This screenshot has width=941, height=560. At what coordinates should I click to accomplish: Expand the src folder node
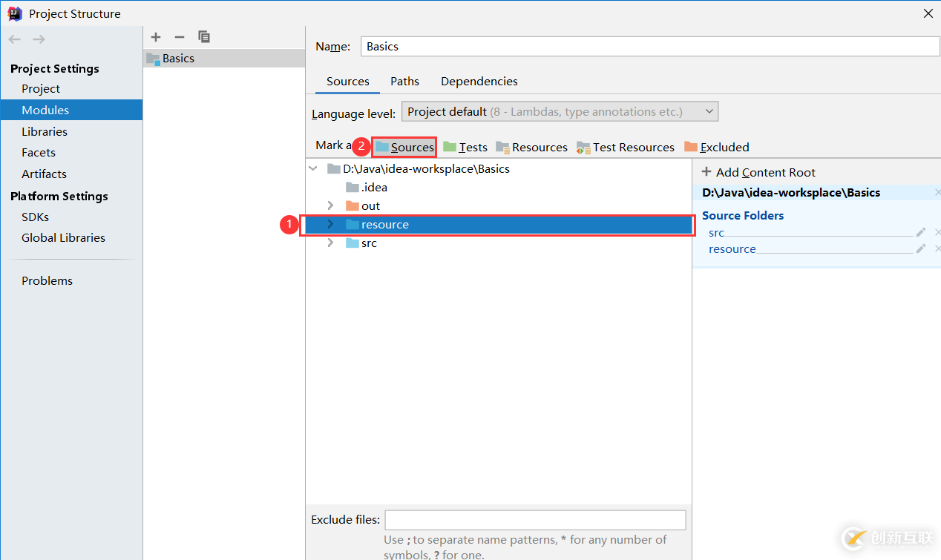click(x=331, y=243)
